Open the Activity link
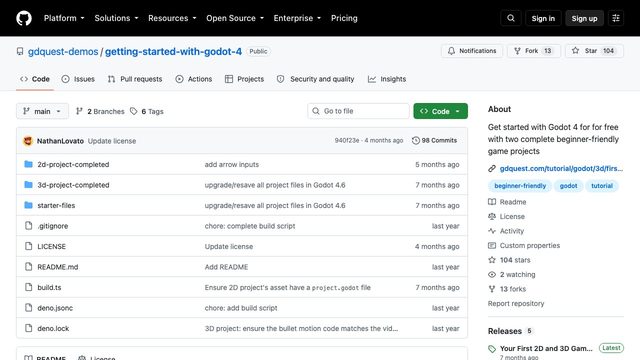 [506, 231]
